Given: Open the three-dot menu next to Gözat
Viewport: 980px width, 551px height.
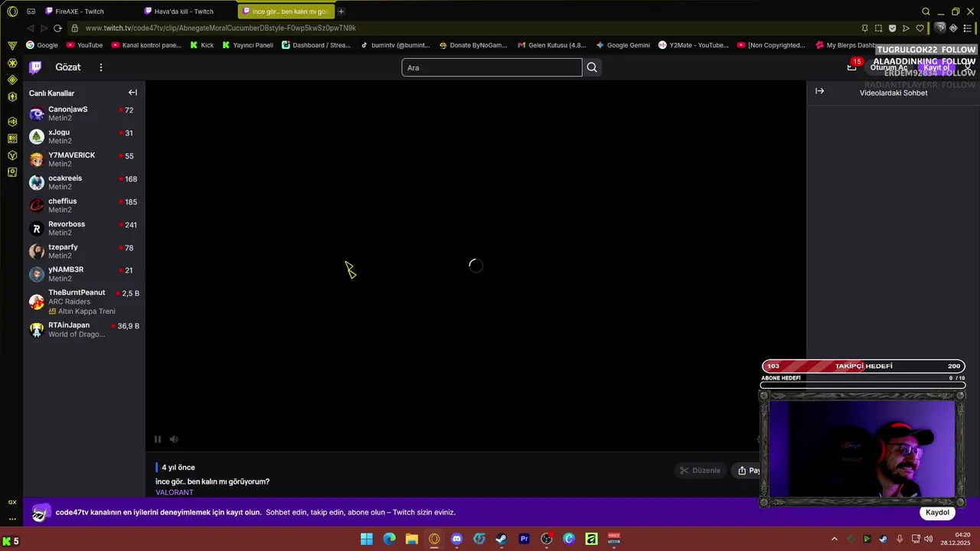Looking at the screenshot, I should (x=100, y=67).
